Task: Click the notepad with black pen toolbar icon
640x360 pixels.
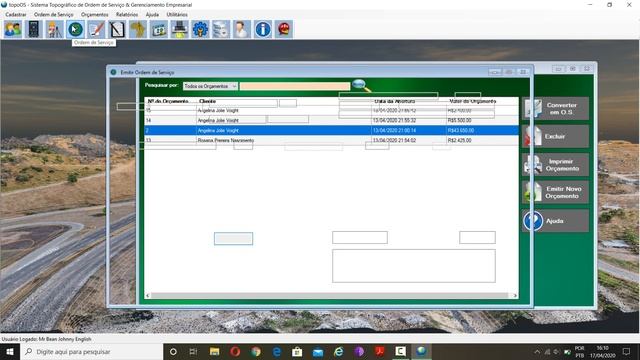Action: [x=117, y=29]
